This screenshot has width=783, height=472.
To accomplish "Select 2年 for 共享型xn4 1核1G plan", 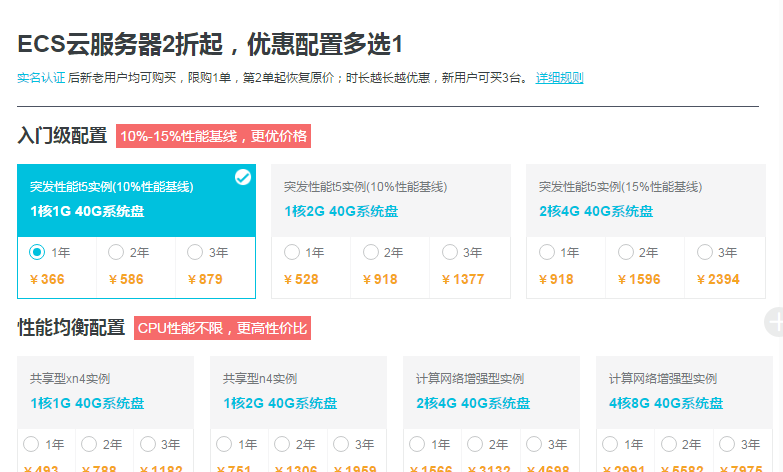I will click(x=89, y=444).
